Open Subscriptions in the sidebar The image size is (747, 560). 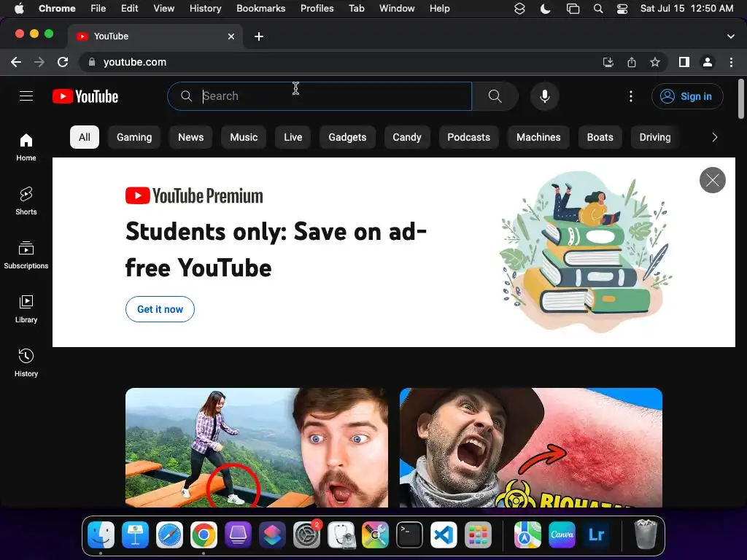[26, 255]
